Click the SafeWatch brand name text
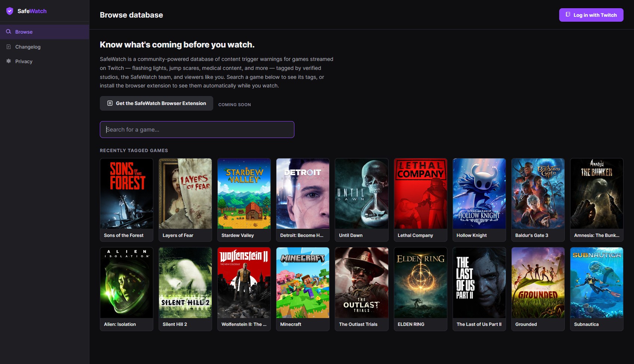 click(x=32, y=11)
